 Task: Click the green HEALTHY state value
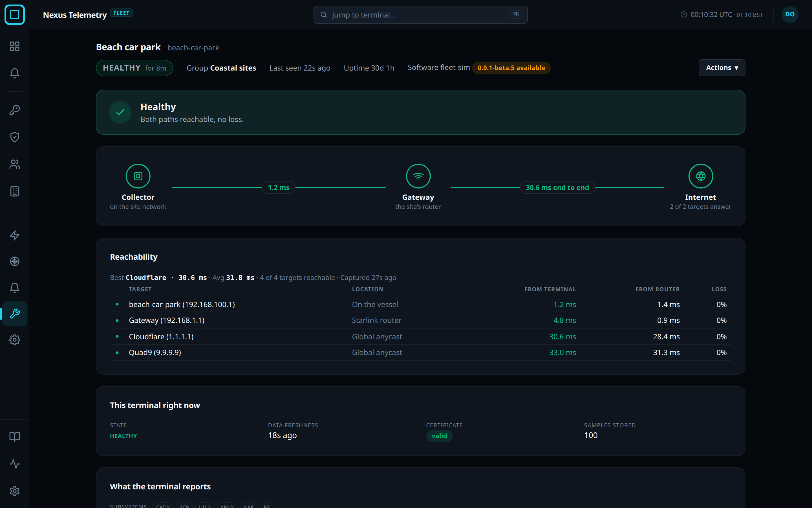click(x=123, y=436)
